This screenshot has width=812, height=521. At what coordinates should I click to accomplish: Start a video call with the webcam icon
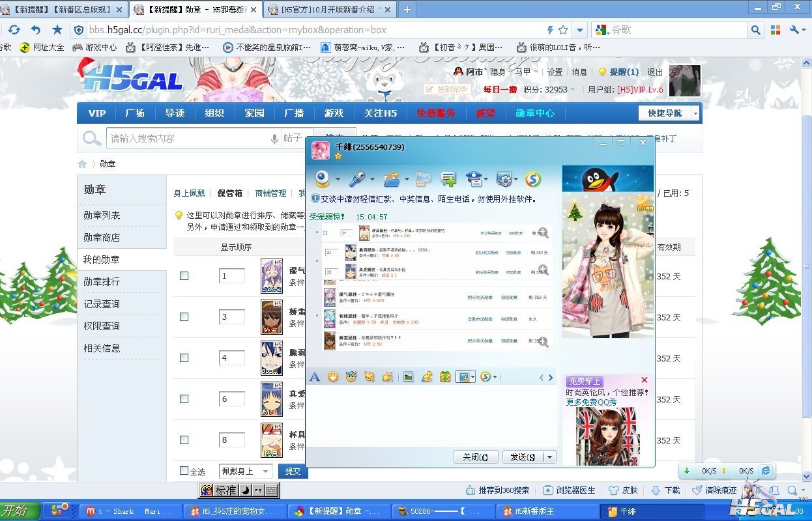pyautogui.click(x=323, y=179)
